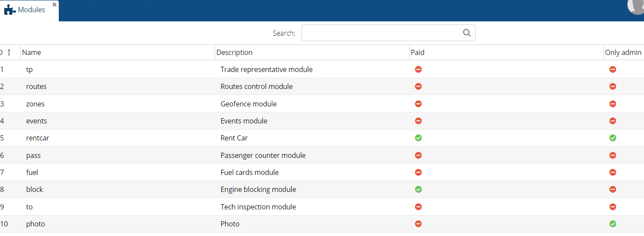
Task: Click the magnifier search icon
Action: coord(466,33)
